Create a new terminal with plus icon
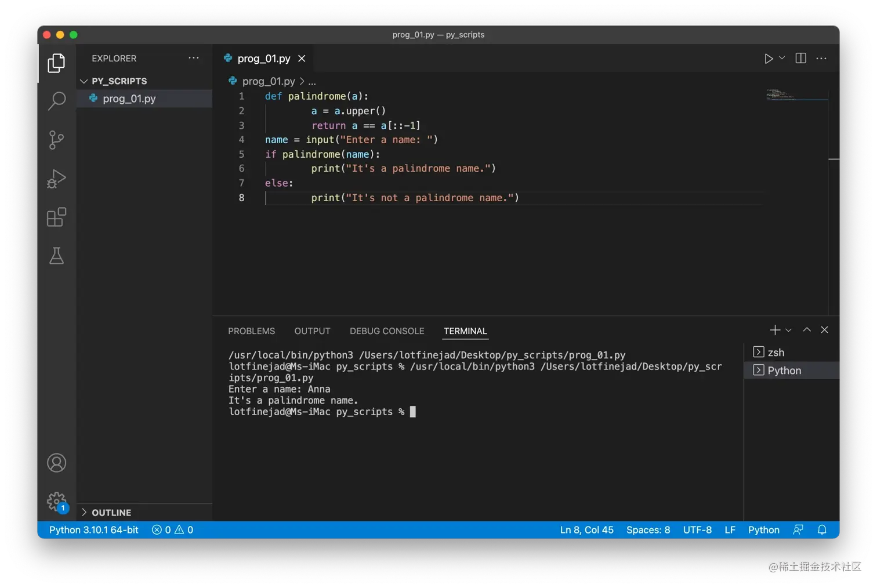877x588 pixels. (774, 330)
